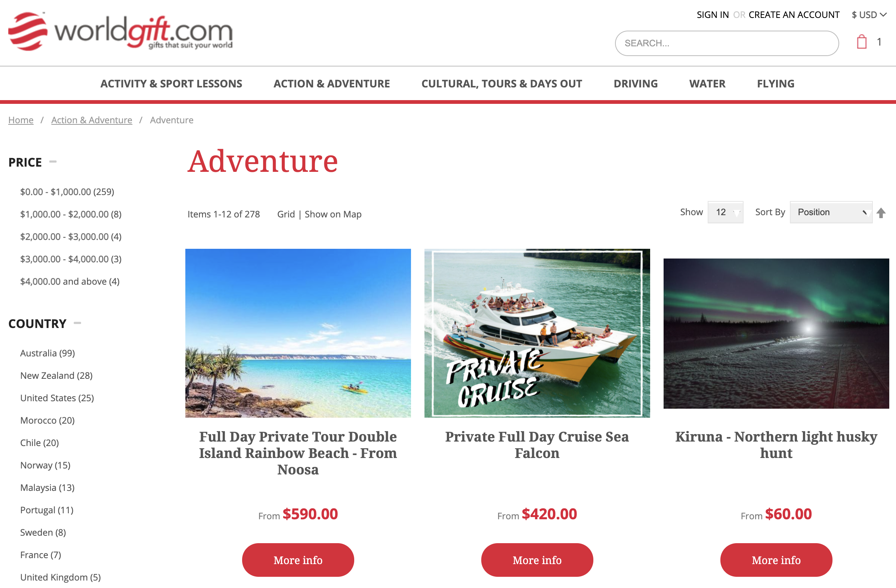Image resolution: width=896 pixels, height=588 pixels.
Task: Open the Show items count dropdown
Action: coord(725,212)
